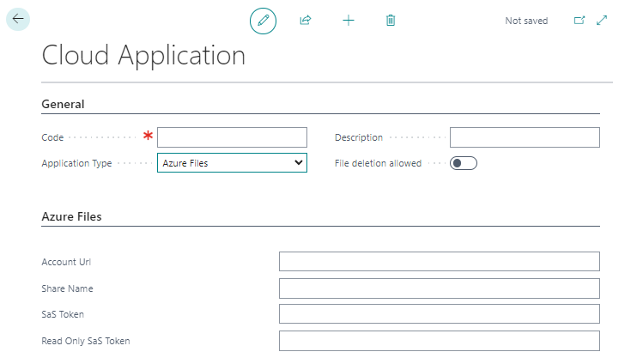Click the Share Name label
Image resolution: width=643 pixels, height=364 pixels.
coord(67,288)
